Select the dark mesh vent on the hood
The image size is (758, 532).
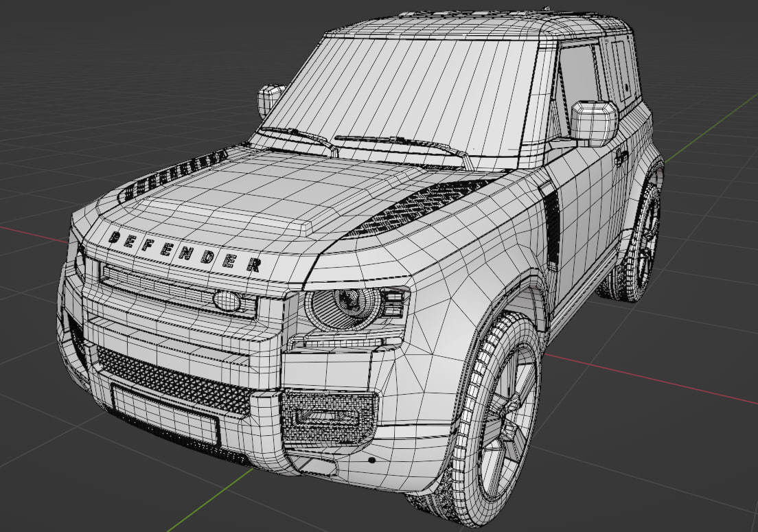(x=418, y=207)
